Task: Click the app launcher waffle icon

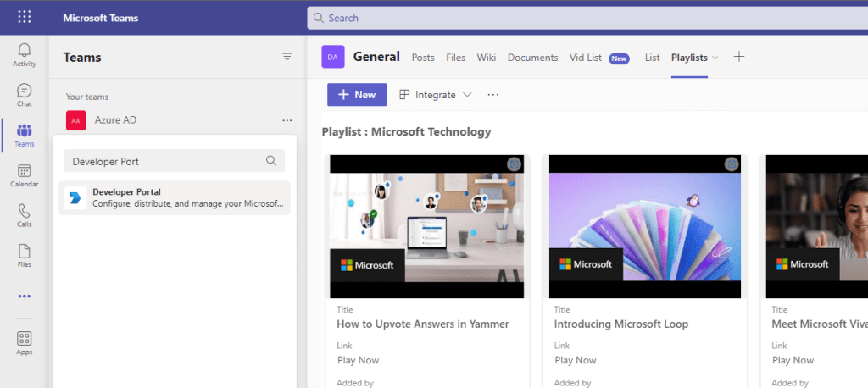Action: tap(24, 17)
